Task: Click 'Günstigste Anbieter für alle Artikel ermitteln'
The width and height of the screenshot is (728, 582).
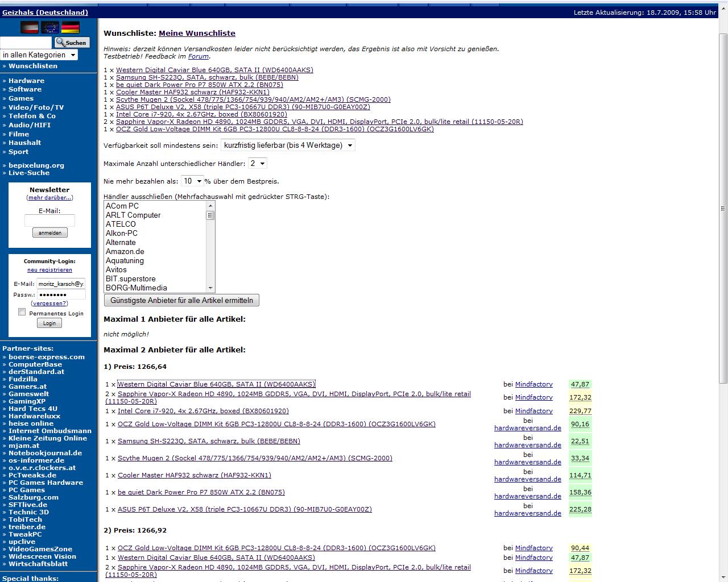Action: pos(181,300)
